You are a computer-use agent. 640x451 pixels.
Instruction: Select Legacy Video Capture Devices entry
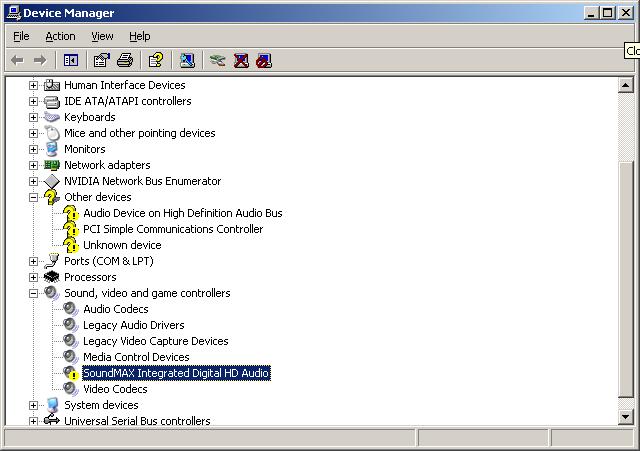156,341
